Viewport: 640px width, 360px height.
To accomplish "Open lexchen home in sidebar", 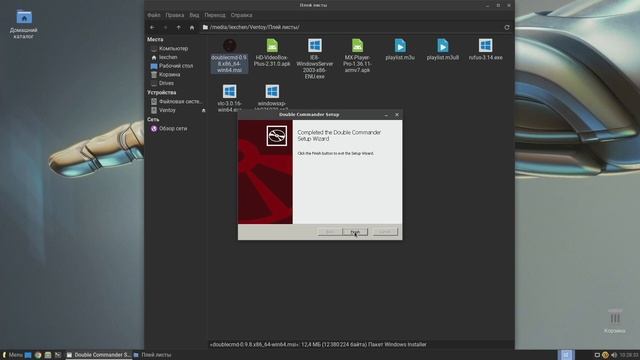I will point(168,57).
